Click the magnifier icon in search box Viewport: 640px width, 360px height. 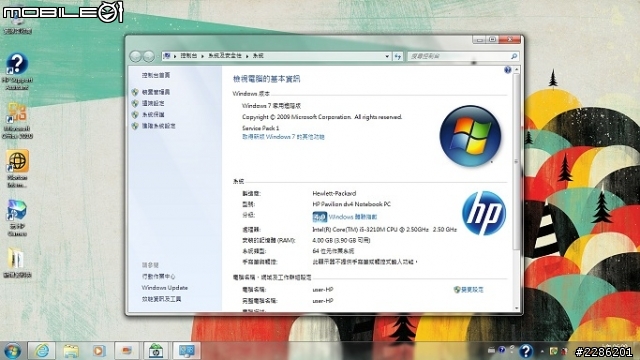pos(514,56)
